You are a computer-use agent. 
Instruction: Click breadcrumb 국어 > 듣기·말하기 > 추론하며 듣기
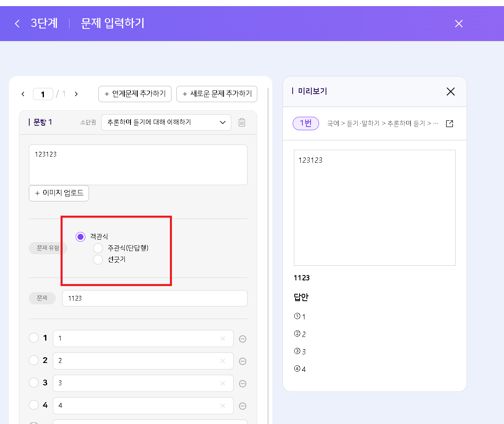click(x=383, y=123)
